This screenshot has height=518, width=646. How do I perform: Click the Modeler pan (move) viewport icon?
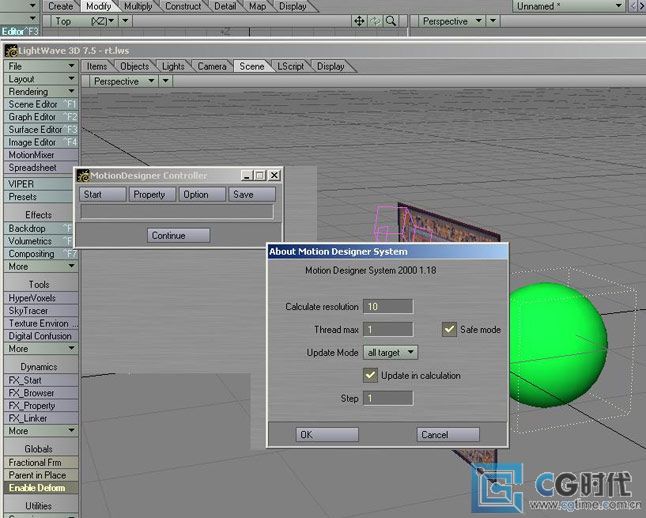tap(359, 21)
